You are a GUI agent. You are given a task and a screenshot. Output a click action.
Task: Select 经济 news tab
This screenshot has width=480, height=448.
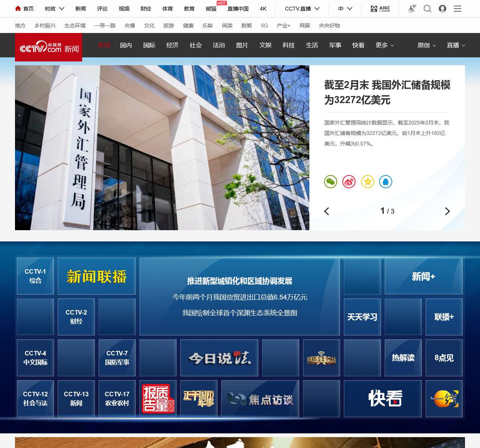click(172, 45)
